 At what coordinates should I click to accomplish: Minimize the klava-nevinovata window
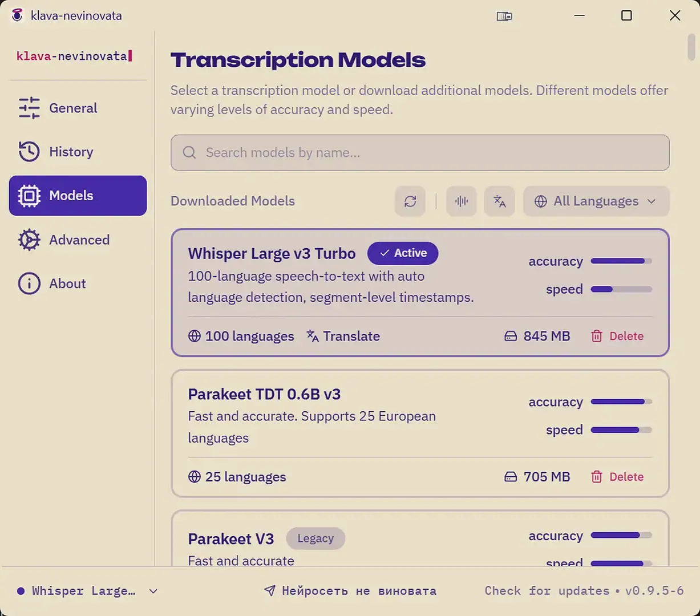click(x=580, y=15)
